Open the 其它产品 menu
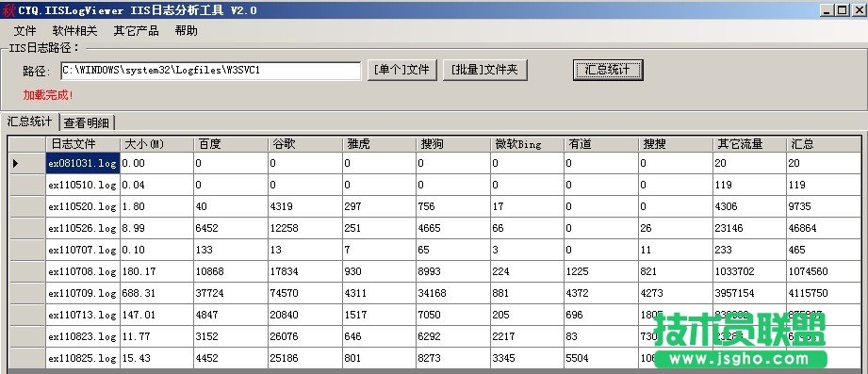The height and width of the screenshot is (374, 868). [x=136, y=31]
